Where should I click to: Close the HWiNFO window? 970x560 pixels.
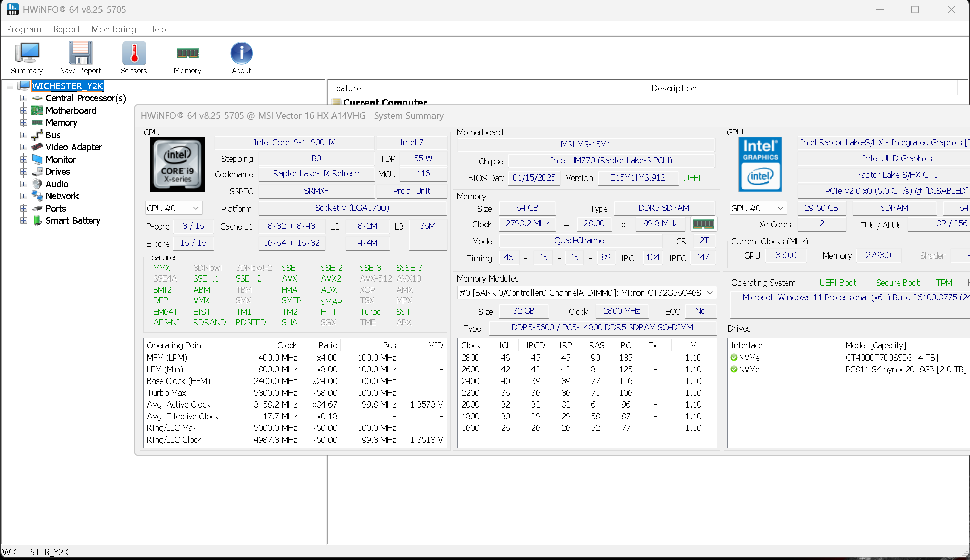coord(951,10)
